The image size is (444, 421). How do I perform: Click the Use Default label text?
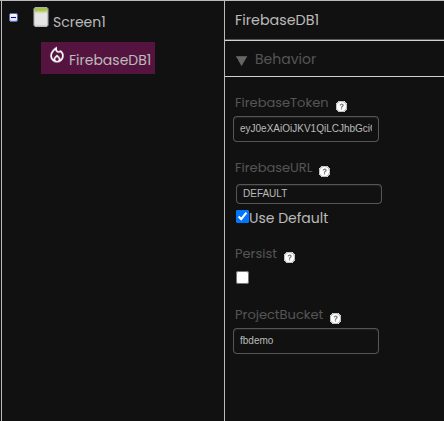[289, 218]
